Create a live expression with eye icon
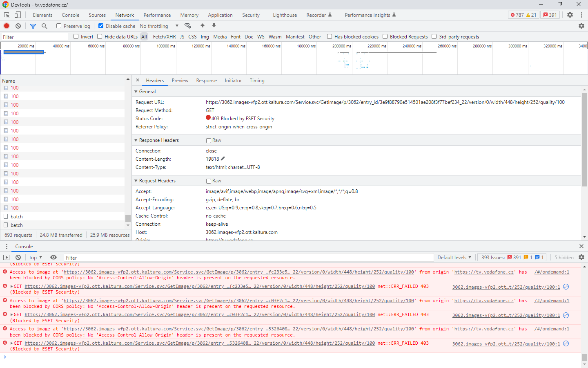The width and height of the screenshot is (588, 368). pos(53,258)
